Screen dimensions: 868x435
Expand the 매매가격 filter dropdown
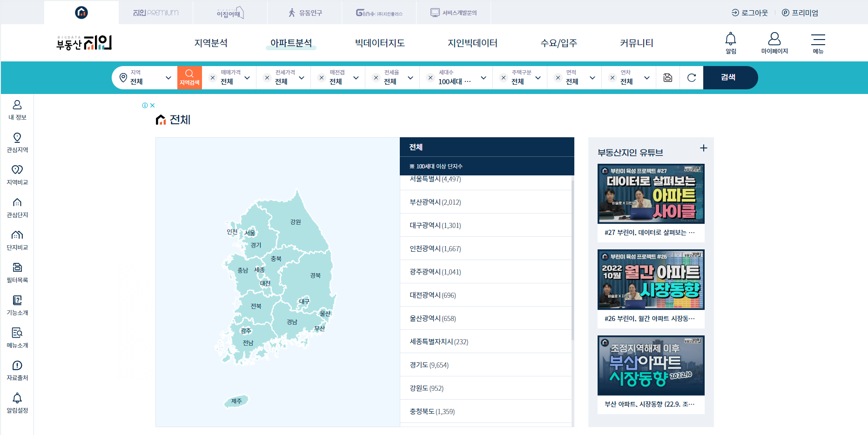pos(247,78)
